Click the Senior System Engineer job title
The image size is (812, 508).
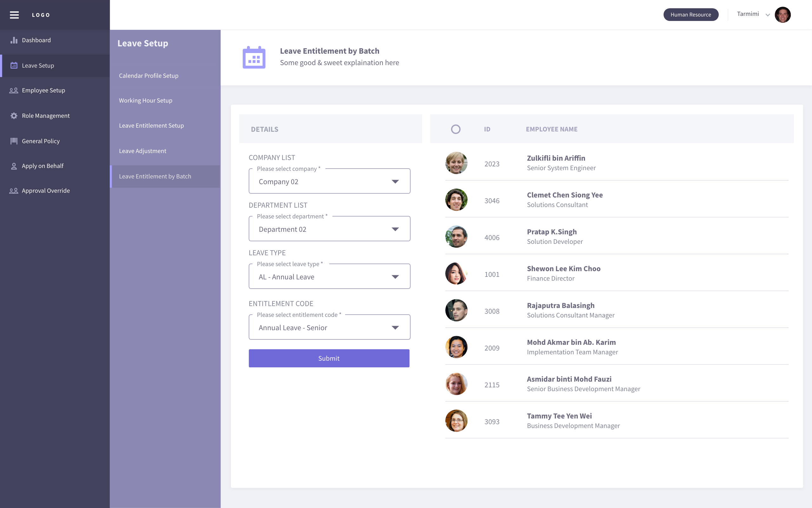pos(561,168)
